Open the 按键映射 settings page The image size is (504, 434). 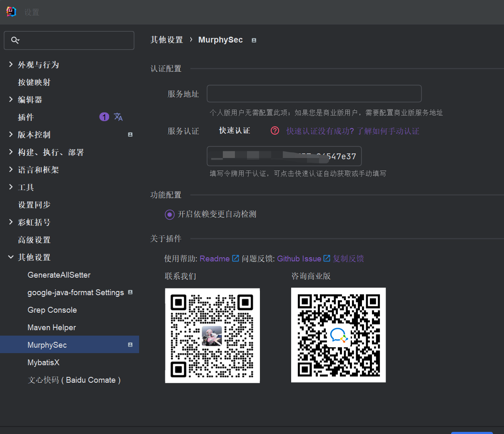(34, 82)
